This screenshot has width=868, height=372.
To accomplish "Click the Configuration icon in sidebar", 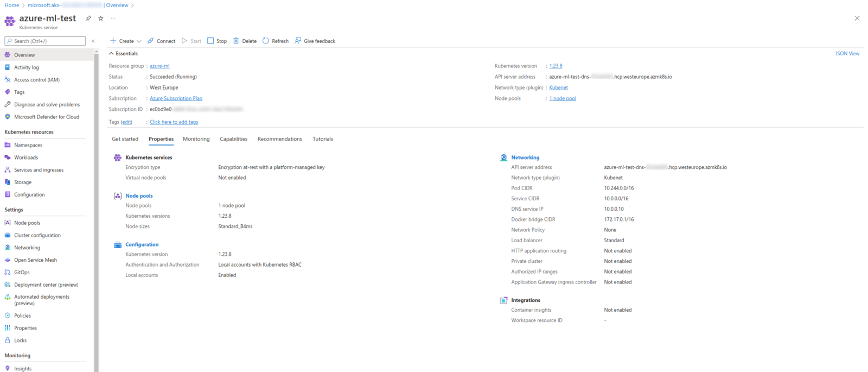I will [8, 194].
